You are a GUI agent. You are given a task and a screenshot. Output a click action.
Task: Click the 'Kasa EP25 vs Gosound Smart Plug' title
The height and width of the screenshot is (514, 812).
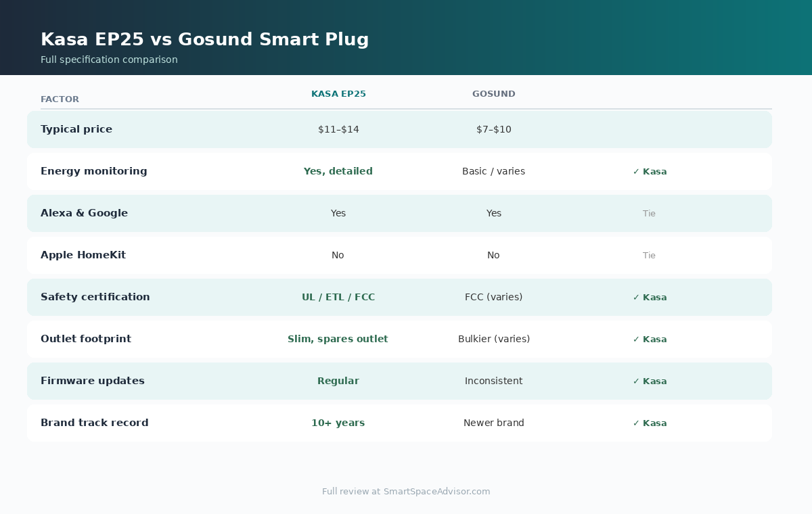pos(204,39)
